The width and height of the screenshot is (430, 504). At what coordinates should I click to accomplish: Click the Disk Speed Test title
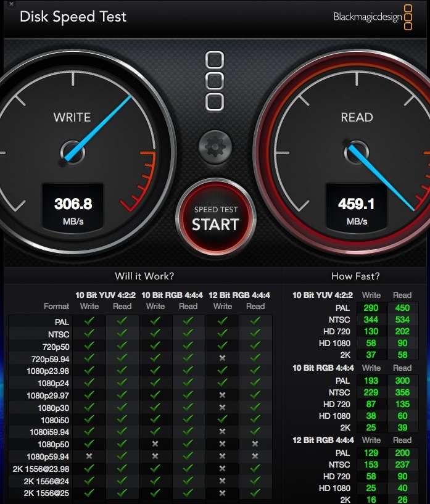(73, 17)
